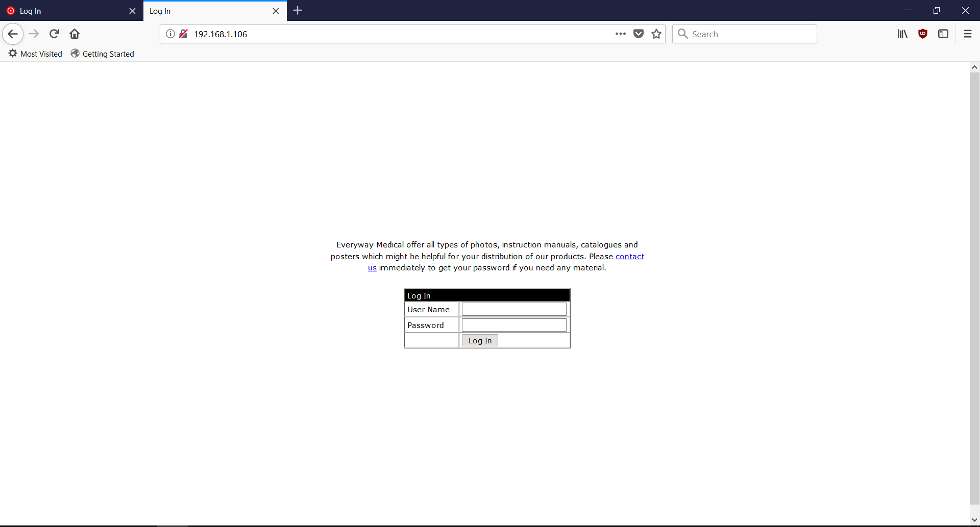980x527 pixels.
Task: Click the vertical scrollbar thumb
Action: (974, 288)
